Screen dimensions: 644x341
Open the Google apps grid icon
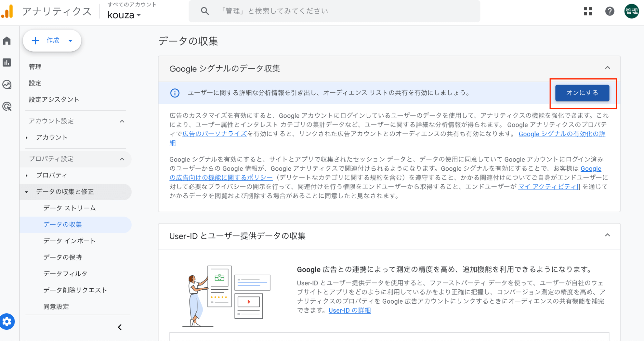click(x=588, y=11)
